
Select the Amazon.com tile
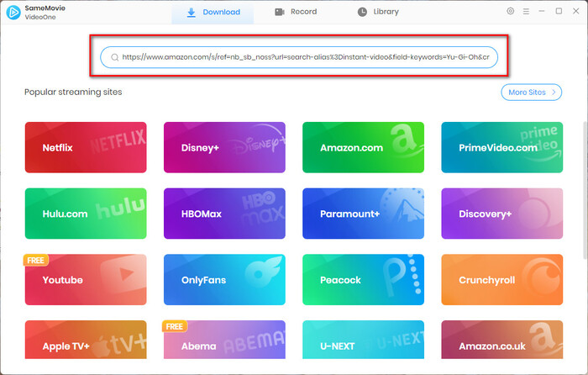[364, 147]
